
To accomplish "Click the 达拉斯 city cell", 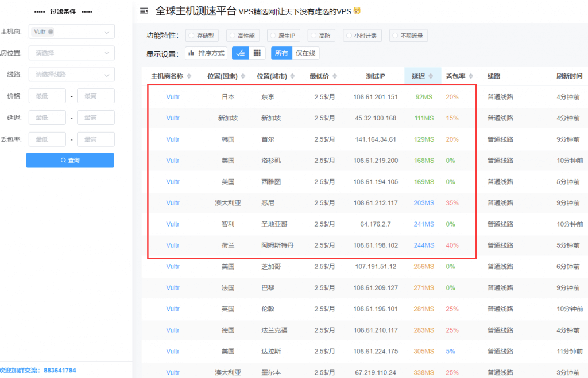I will (x=271, y=351).
